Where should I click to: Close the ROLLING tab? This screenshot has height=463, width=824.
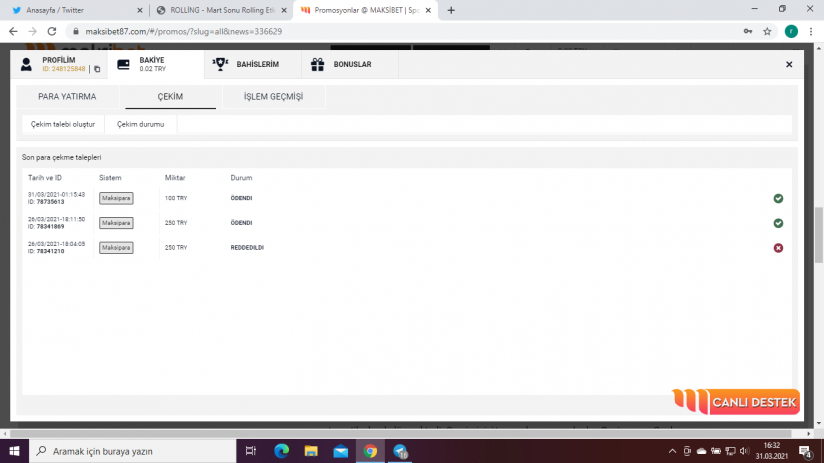tap(284, 10)
